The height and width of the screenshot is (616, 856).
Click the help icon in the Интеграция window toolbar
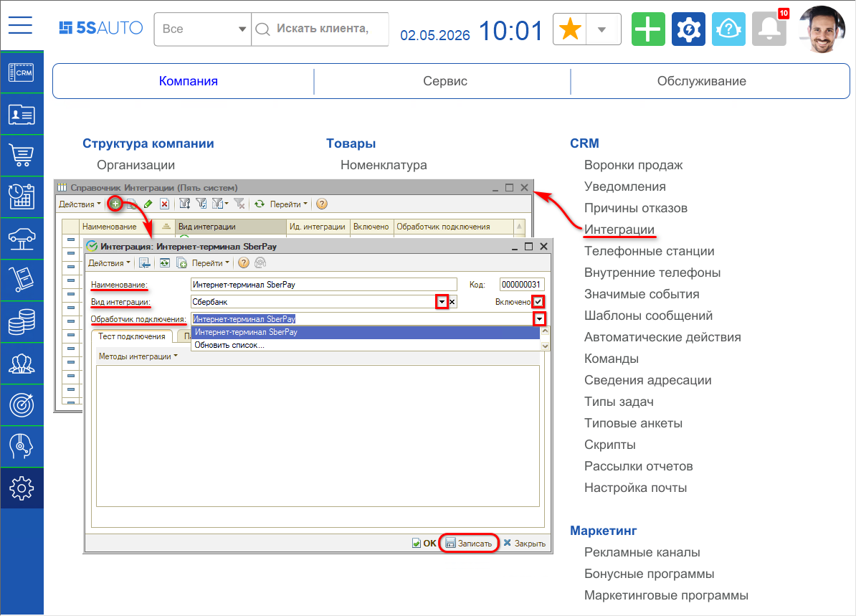244,263
